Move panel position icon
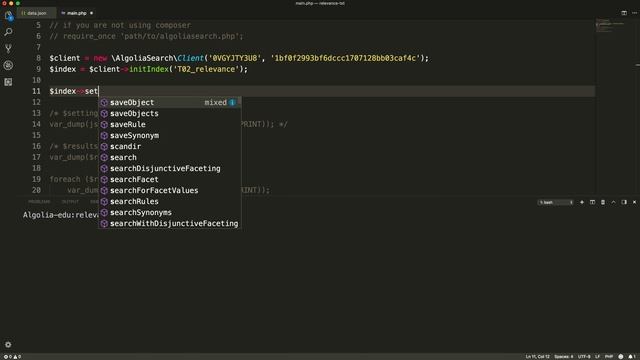 pos(624,202)
